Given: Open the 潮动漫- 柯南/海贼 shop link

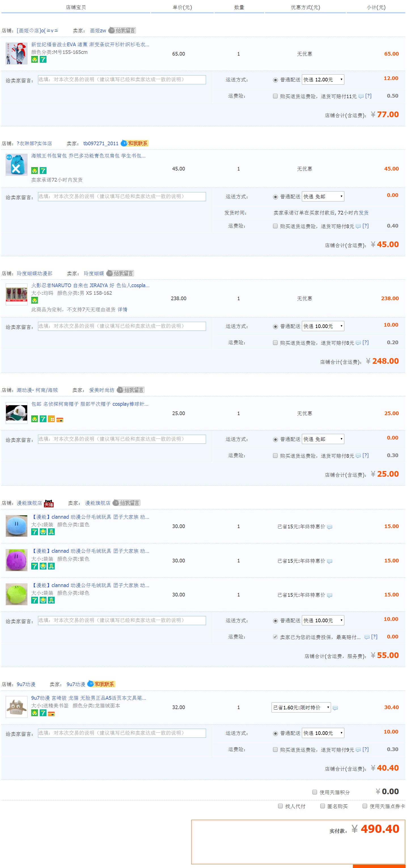Looking at the screenshot, I should point(37,390).
